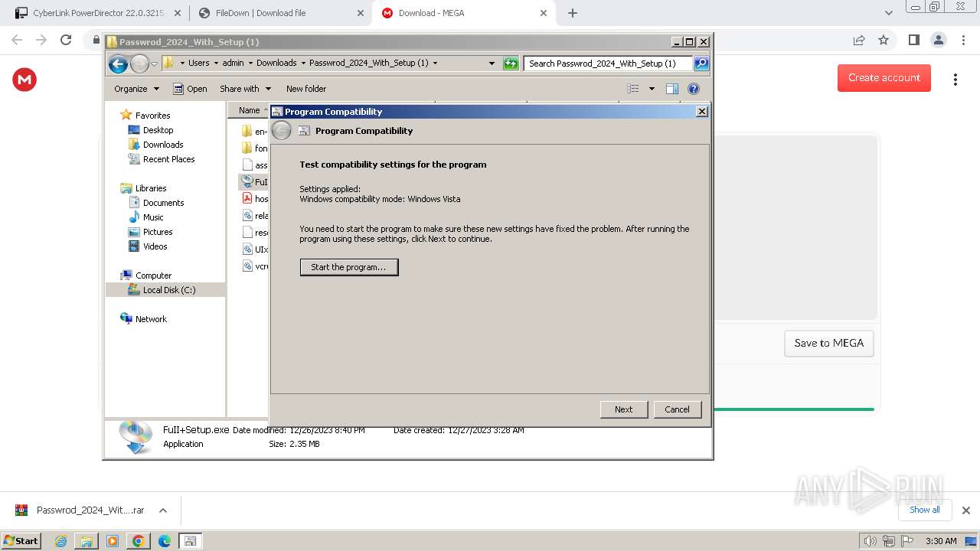Click the 3:30 AM clock
This screenshot has height=551, width=980.
pos(941,541)
